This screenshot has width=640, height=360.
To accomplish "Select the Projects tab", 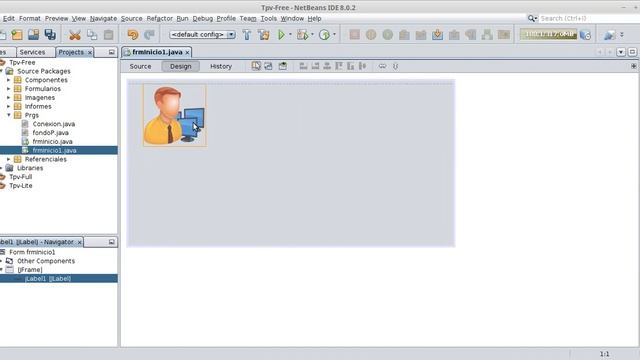I will 71,52.
